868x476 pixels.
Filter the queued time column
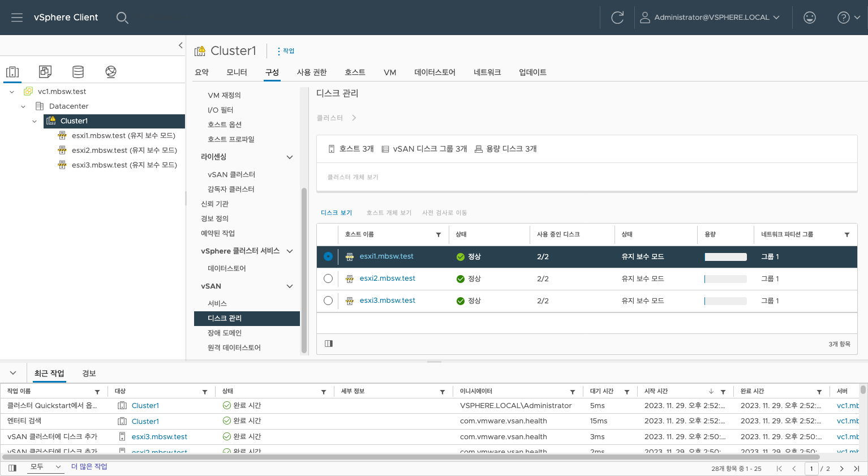pos(627,392)
